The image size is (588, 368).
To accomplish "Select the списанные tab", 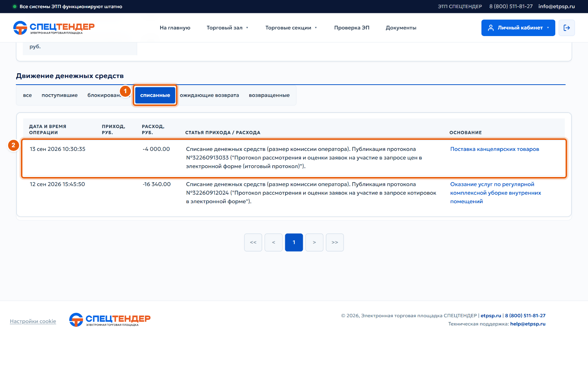I will pos(155,95).
